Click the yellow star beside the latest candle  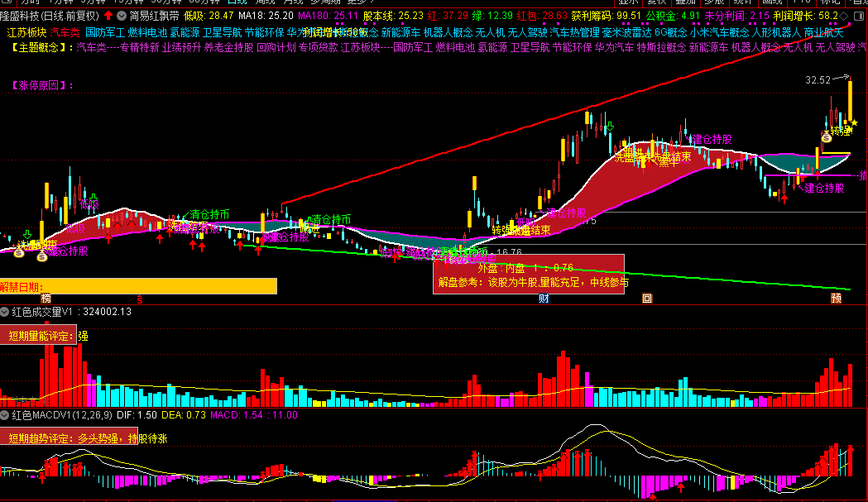pos(854,123)
